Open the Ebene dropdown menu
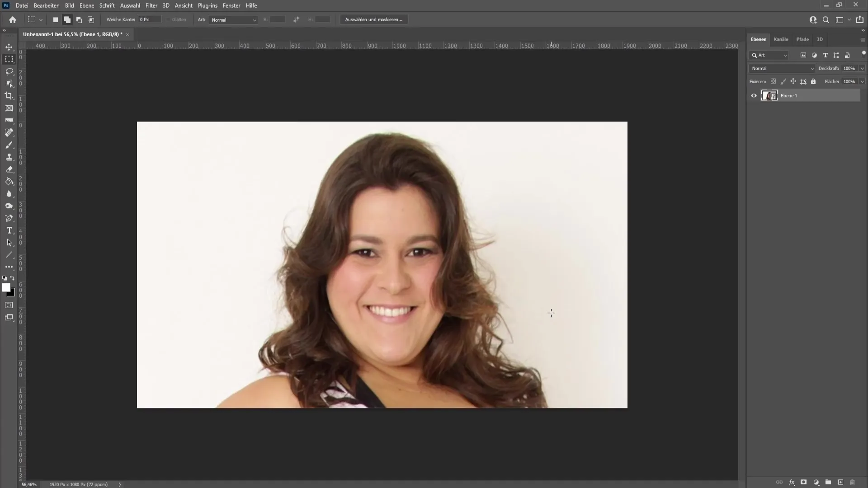 tap(86, 5)
